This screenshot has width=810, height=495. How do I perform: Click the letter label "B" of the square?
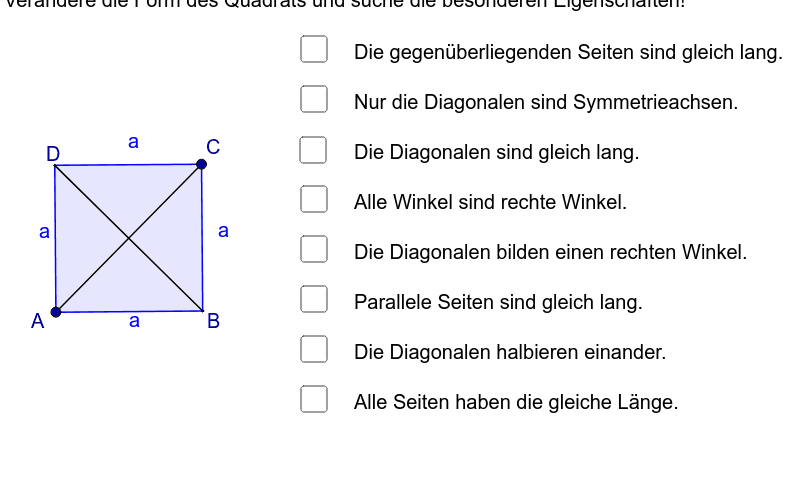click(x=213, y=322)
